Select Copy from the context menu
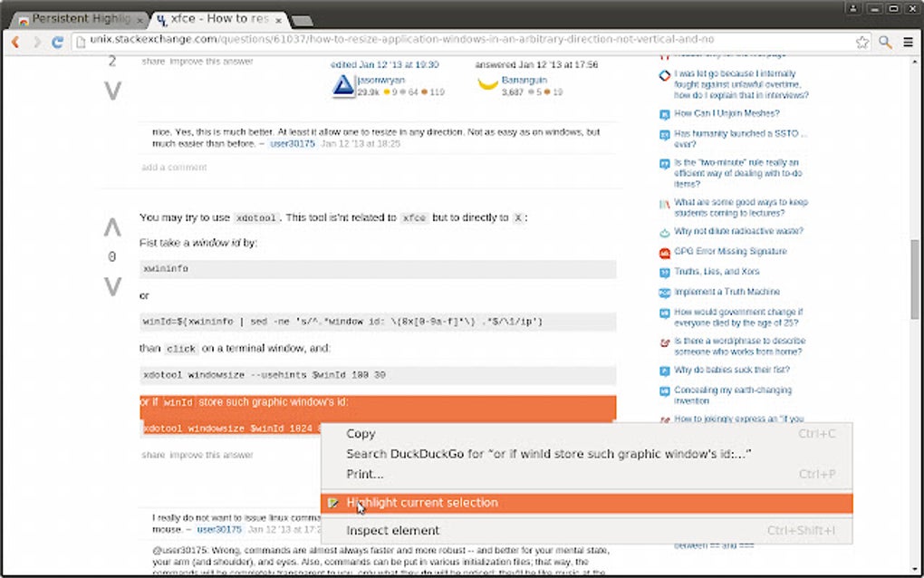924x578 pixels. tap(360, 434)
